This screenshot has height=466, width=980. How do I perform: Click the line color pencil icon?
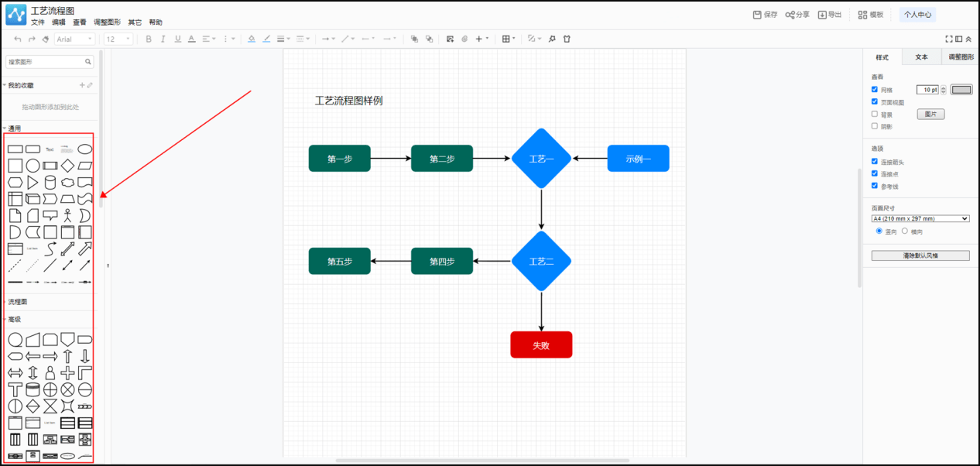266,39
